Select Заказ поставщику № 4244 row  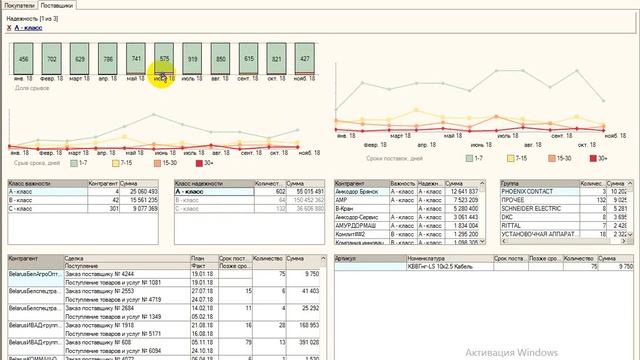coord(127,274)
